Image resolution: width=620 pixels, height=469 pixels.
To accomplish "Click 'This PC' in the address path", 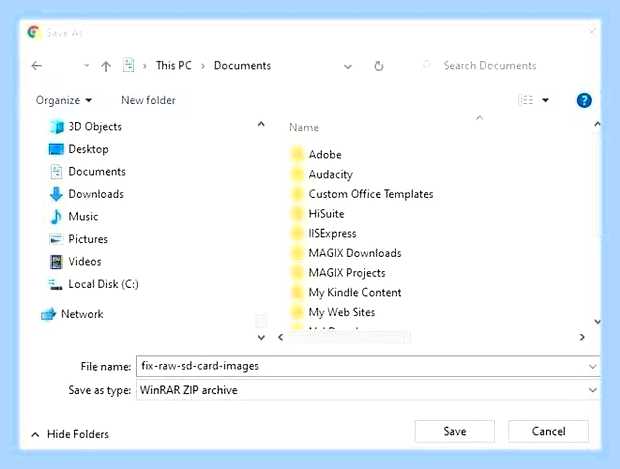I will tap(174, 65).
